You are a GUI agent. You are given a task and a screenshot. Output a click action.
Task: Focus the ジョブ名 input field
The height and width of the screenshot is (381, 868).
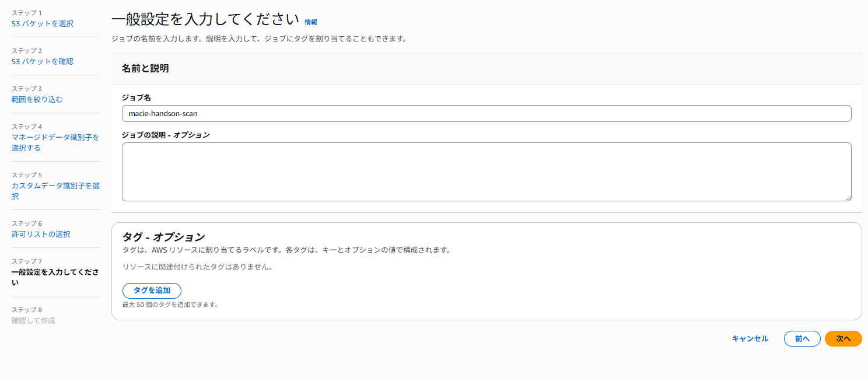click(x=487, y=114)
